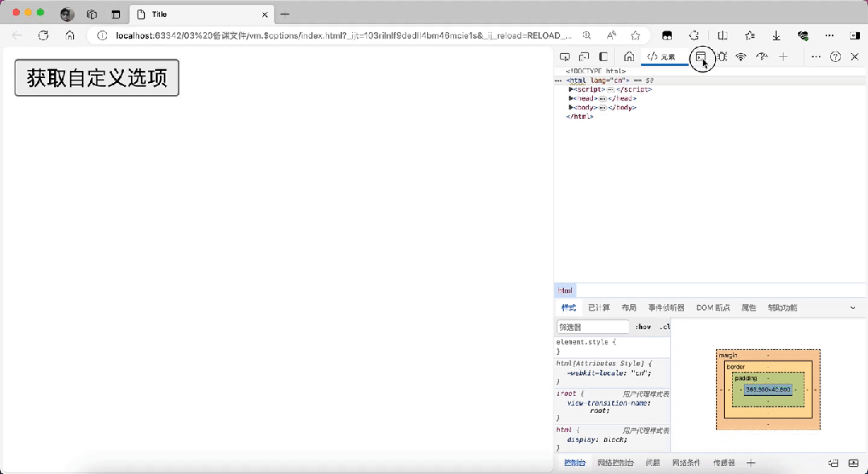Open the DevTools Sources bug icon
The height and width of the screenshot is (474, 868).
click(x=722, y=56)
